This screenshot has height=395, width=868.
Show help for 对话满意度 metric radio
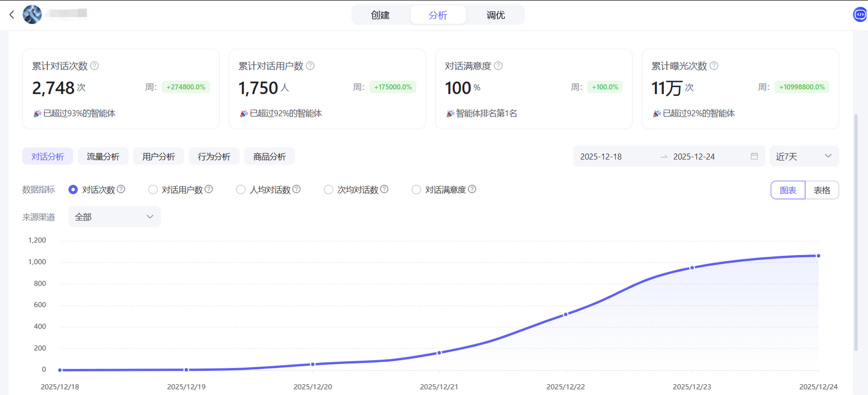pos(472,189)
